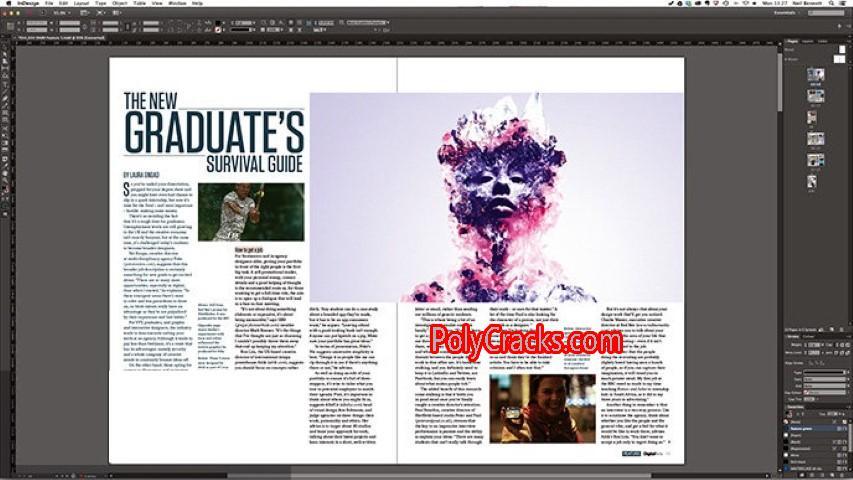The image size is (853, 480).
Task: Select the [Paper] swatch
Action: (x=814, y=435)
